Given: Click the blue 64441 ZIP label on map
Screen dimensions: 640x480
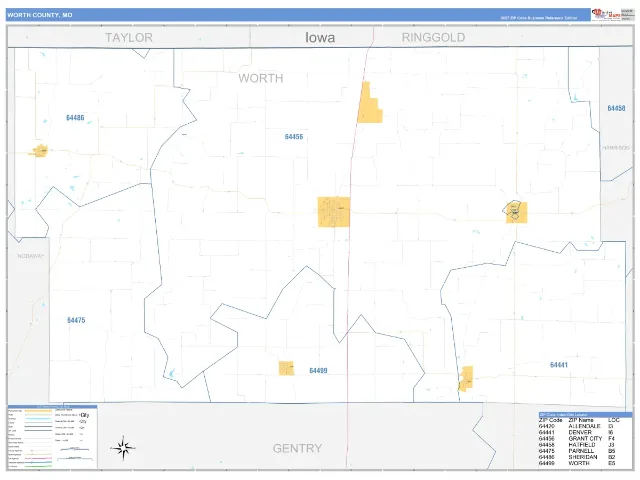Looking at the screenshot, I should pyautogui.click(x=559, y=365).
